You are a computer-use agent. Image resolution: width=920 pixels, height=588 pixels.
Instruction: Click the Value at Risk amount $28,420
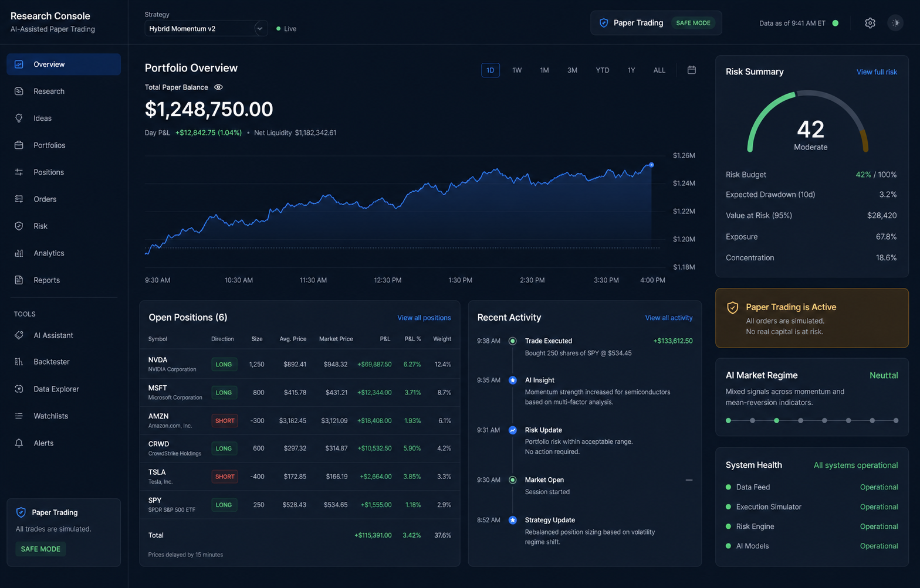pos(882,216)
